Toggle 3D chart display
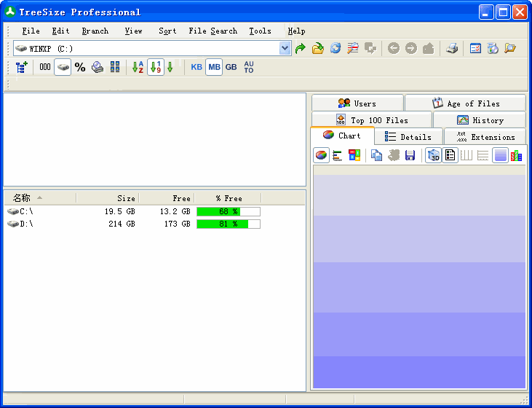 tap(433, 155)
